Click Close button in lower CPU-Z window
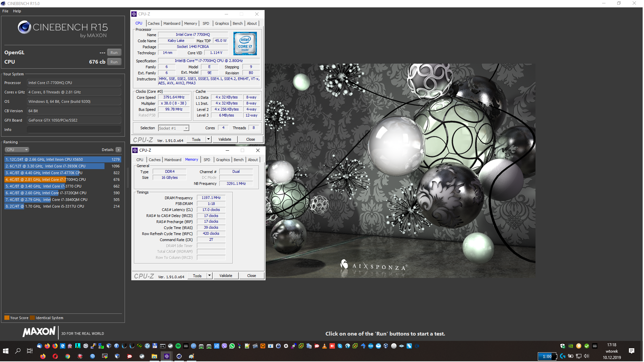644x362 pixels. coord(252,276)
